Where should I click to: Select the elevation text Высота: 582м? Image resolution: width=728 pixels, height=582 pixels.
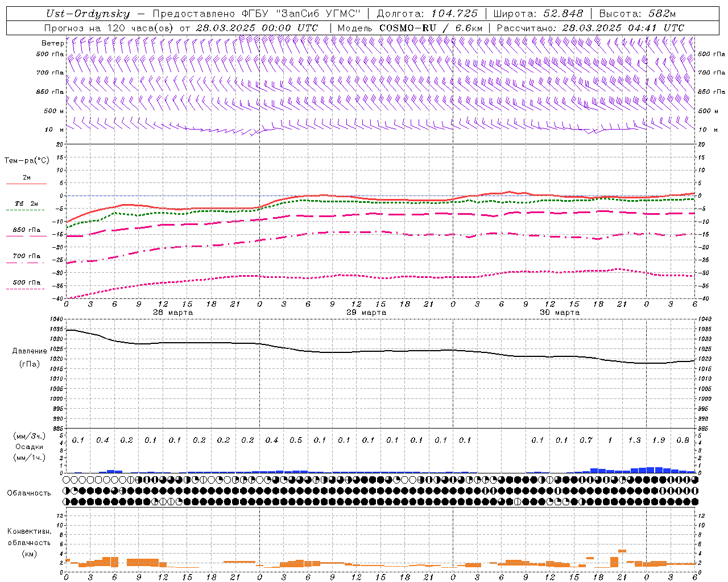click(637, 14)
